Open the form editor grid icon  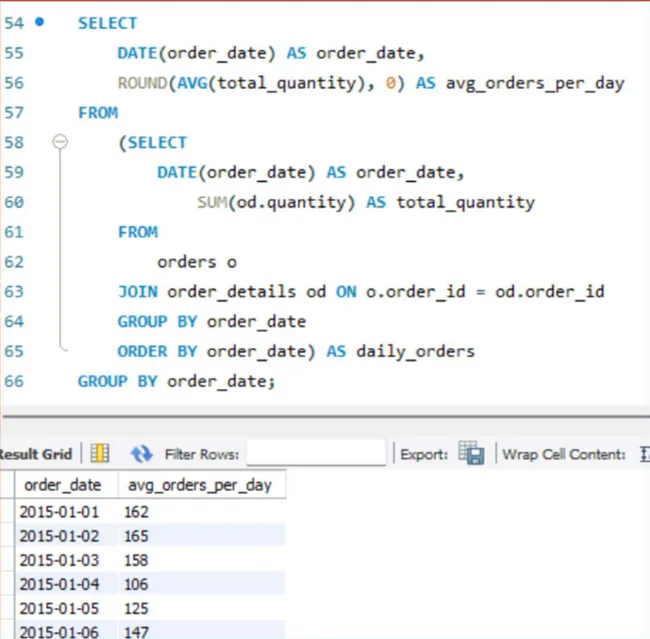point(100,453)
